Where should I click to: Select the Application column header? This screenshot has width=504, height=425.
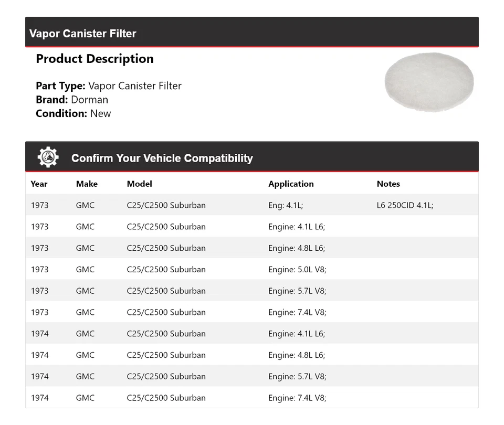coord(291,184)
